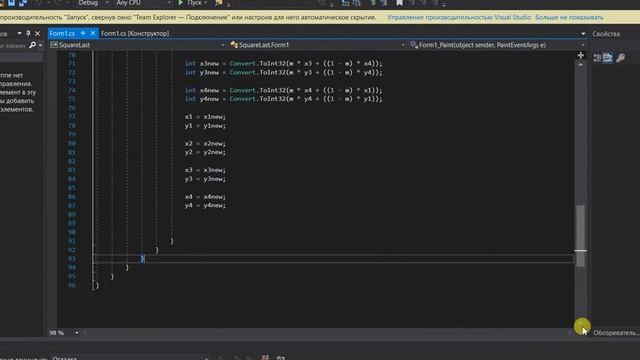Switch to the Form1.cs [Конструктор] tab
This screenshot has width=640, height=360.
click(x=135, y=33)
